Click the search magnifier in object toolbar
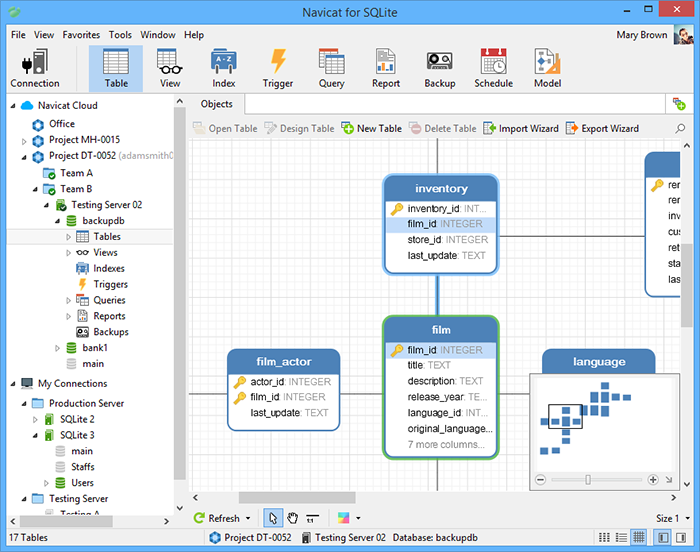This screenshot has height=552, width=700. coord(680,129)
